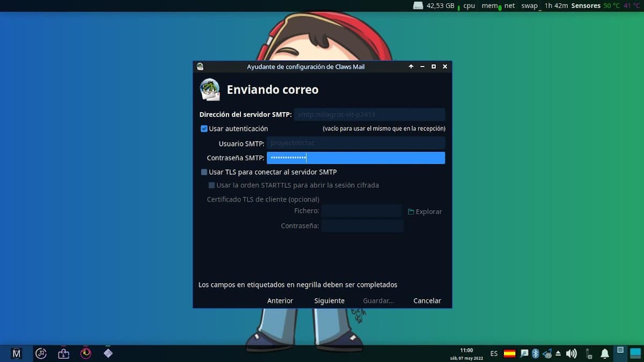
Task: Click the certificate Contraseña field
Action: [362, 226]
